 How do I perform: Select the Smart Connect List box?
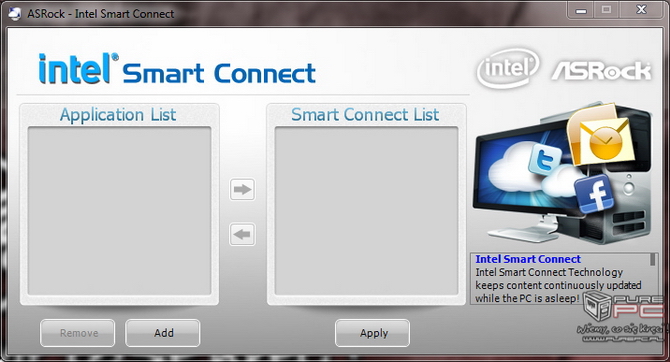pos(366,210)
